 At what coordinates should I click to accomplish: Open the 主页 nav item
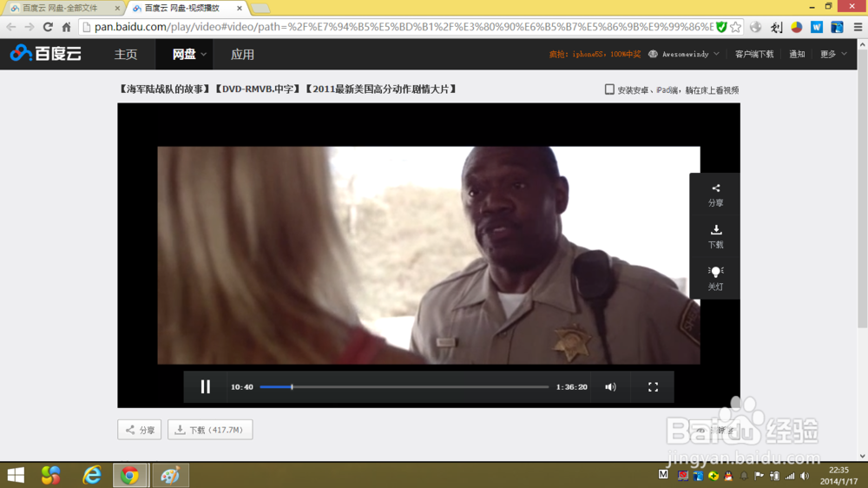[126, 55]
